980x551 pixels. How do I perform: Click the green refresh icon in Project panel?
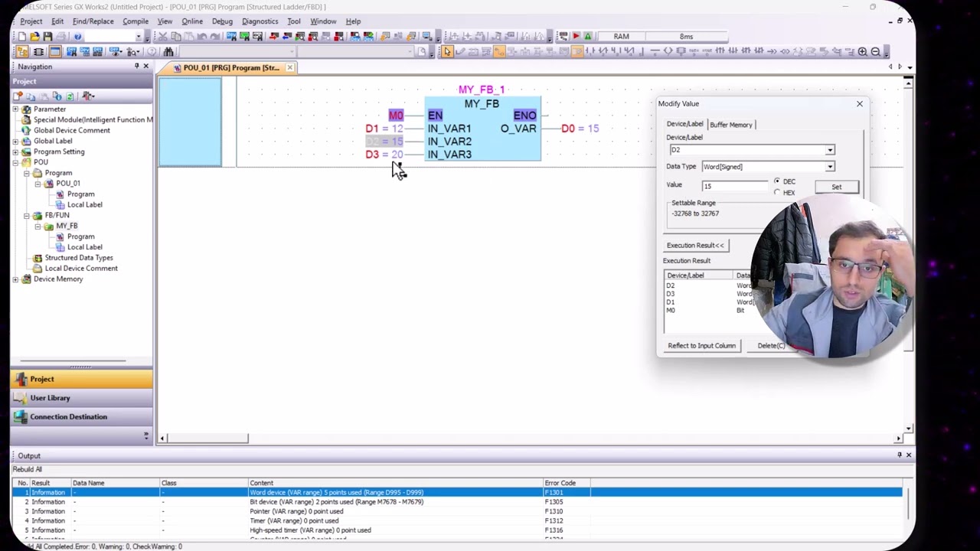[x=70, y=96]
